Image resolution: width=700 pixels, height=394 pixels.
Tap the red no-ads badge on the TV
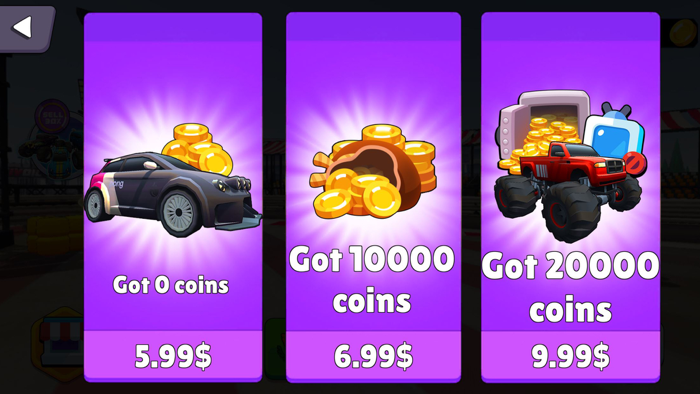[635, 164]
